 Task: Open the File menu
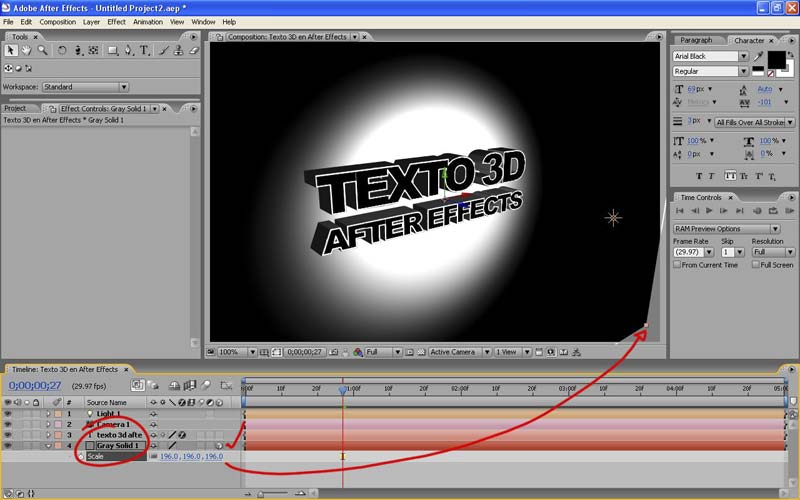click(x=8, y=22)
